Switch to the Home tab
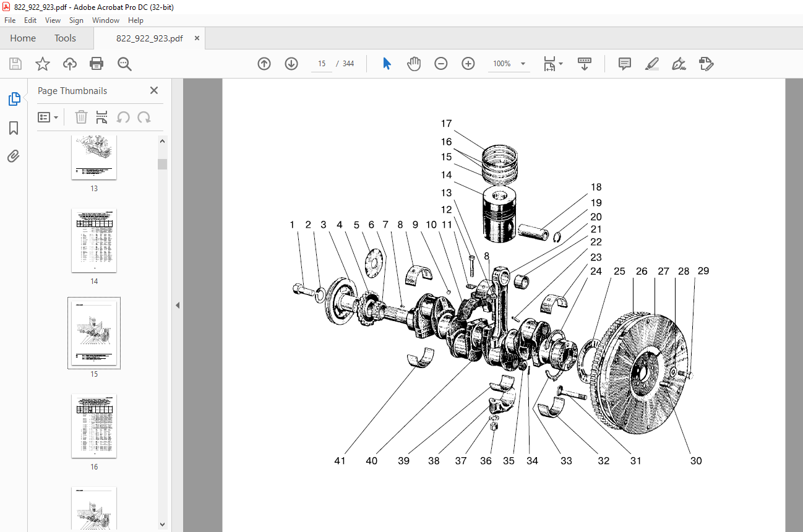Viewport: 803px width, 532px height. 23,38
